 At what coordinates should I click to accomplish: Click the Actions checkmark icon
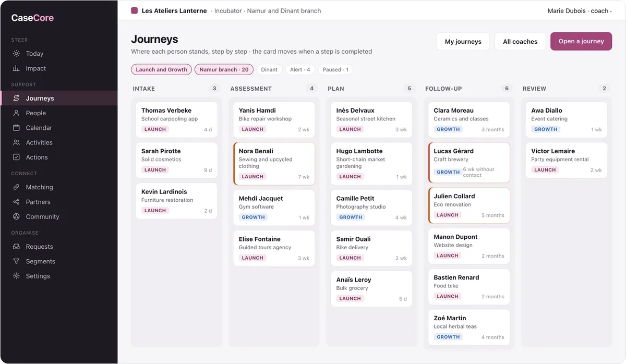(x=16, y=157)
